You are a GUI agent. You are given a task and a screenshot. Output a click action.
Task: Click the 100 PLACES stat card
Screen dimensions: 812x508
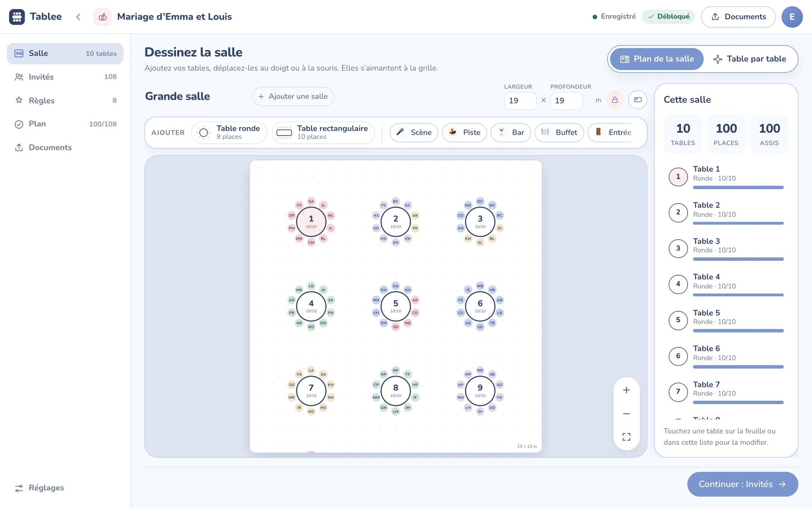point(726,134)
